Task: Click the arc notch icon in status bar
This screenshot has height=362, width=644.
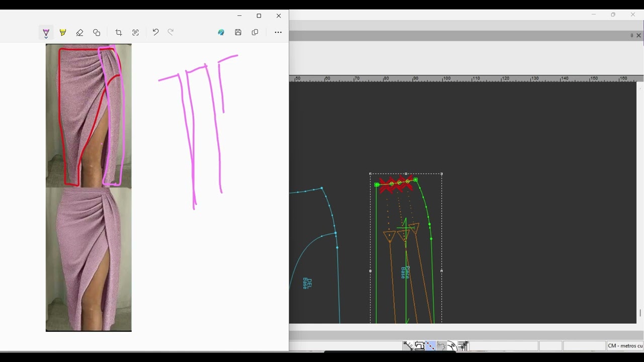Action: 452,345
